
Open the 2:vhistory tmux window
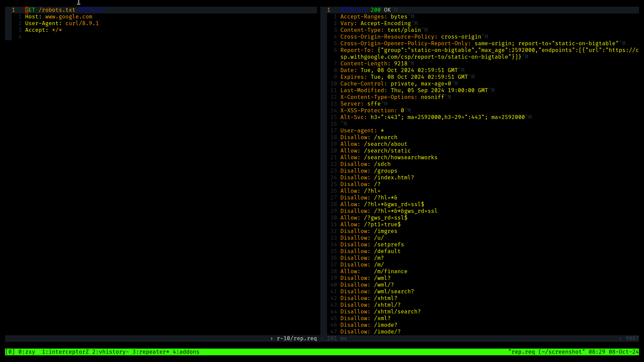[x=110, y=352]
